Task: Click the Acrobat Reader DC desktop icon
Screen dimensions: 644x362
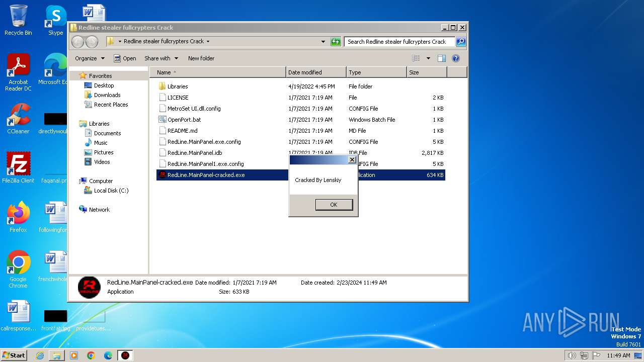Action: click(18, 72)
